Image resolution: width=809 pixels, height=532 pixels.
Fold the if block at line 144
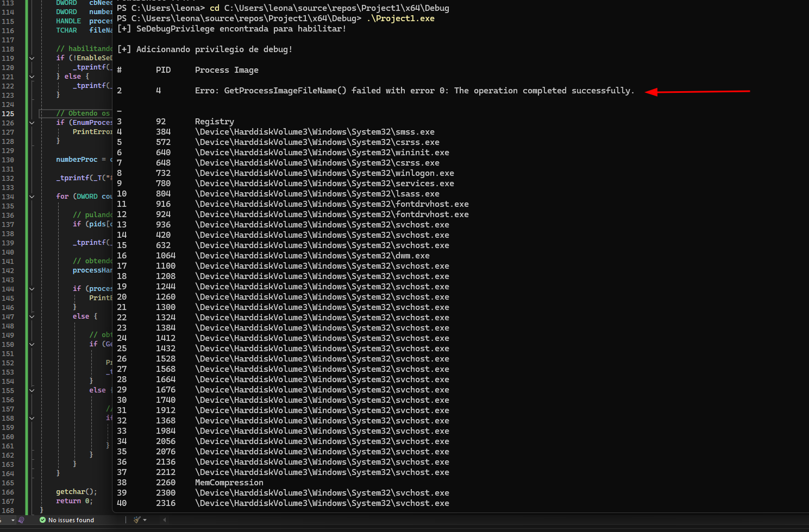(x=32, y=289)
